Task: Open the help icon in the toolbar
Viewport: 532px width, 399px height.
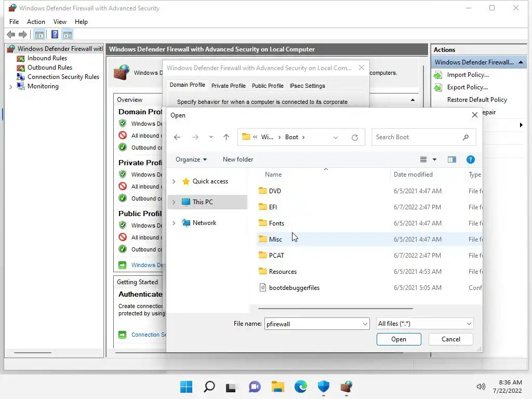Action: (x=55, y=35)
